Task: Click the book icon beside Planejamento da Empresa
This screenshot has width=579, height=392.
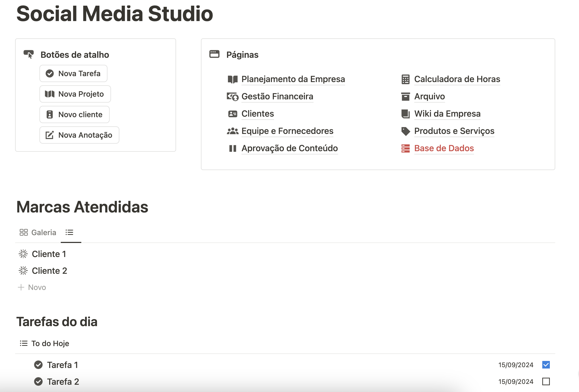Action: pyautogui.click(x=233, y=79)
